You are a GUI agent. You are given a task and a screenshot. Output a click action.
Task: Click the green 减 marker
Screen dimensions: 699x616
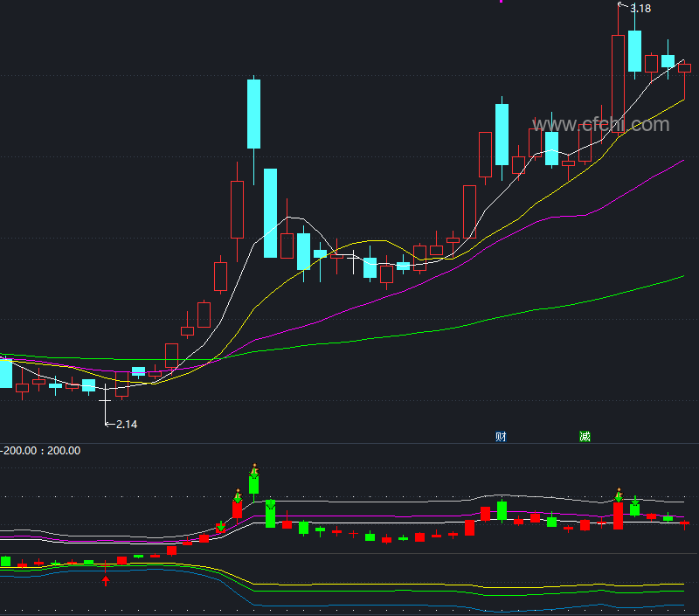coord(585,436)
